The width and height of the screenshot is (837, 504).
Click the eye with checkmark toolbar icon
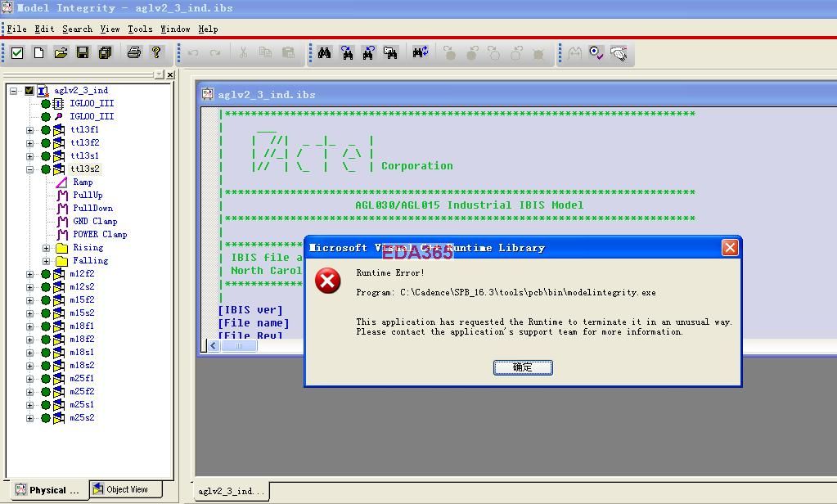(x=596, y=53)
